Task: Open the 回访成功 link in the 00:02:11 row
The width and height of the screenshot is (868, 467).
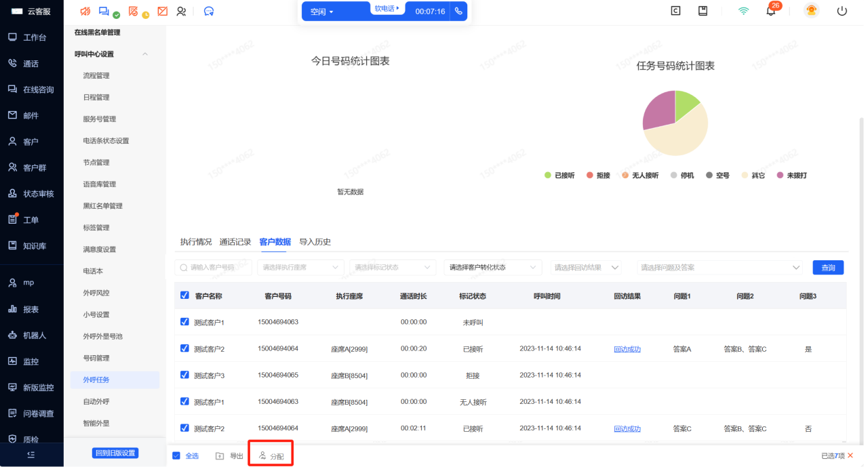Action: pos(627,428)
